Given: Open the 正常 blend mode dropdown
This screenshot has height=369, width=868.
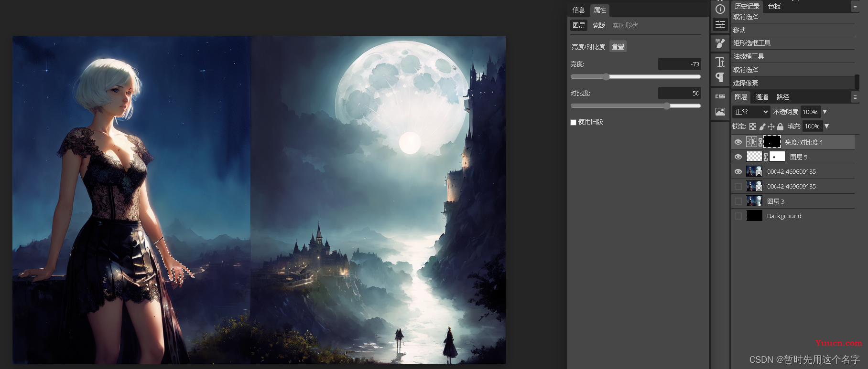Looking at the screenshot, I should click(x=751, y=112).
